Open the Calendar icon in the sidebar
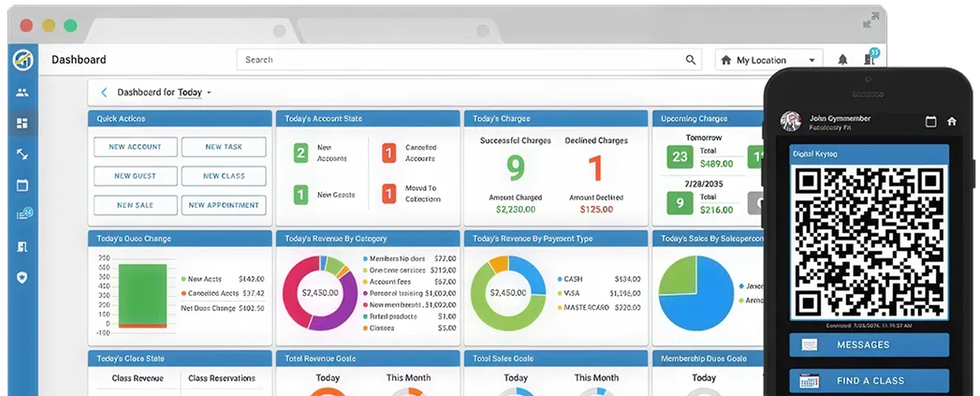Viewport: 980px width, 396px height. 22,185
